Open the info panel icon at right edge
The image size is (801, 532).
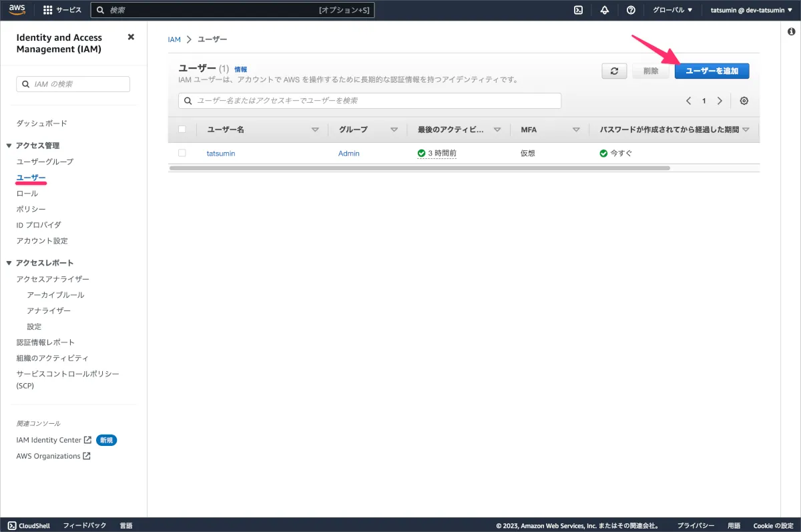tap(791, 31)
